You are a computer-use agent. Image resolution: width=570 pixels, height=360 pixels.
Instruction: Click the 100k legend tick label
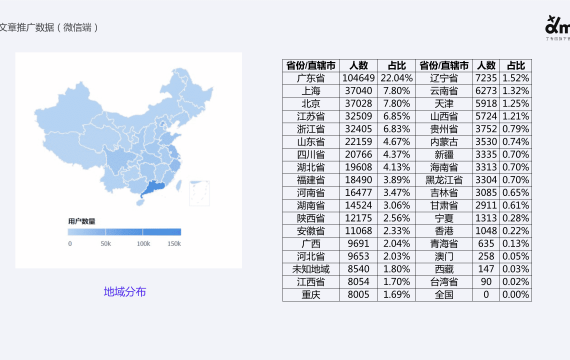pyautogui.click(x=143, y=244)
